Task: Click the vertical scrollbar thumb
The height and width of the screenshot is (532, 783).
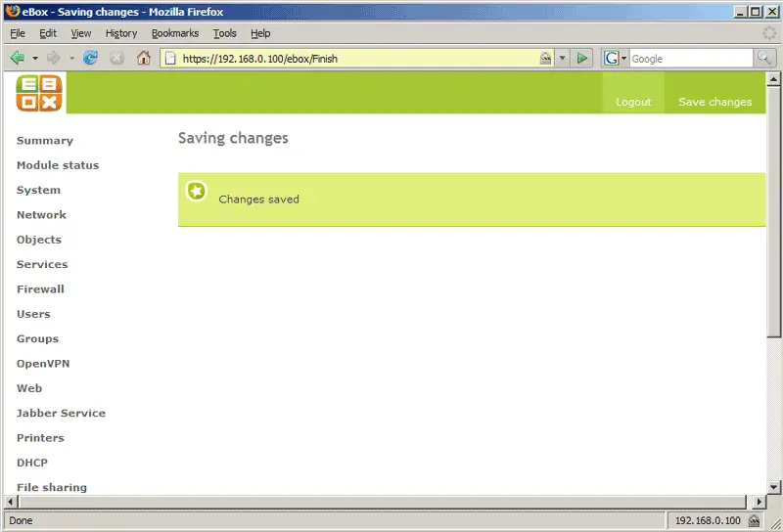Action: pyautogui.click(x=773, y=212)
